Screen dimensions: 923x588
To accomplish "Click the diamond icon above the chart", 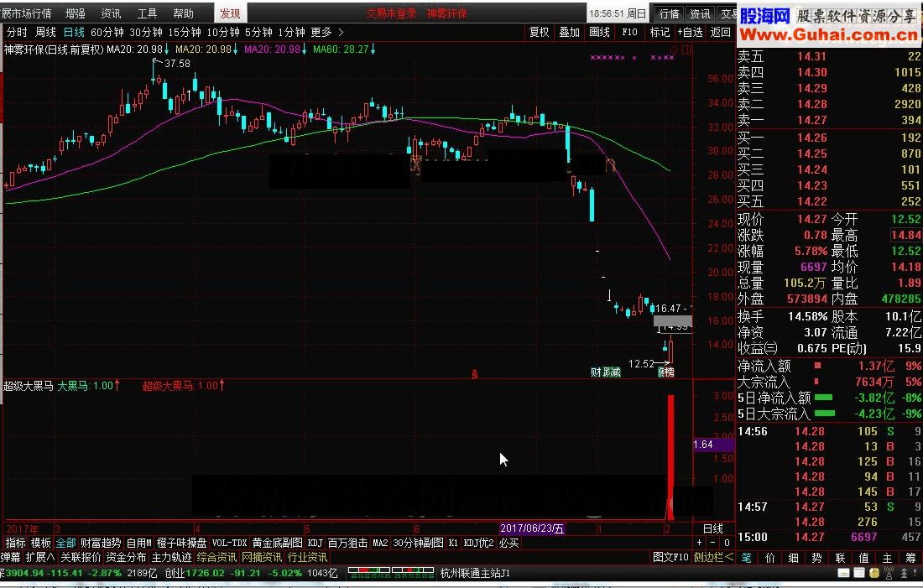I will 675,49.
